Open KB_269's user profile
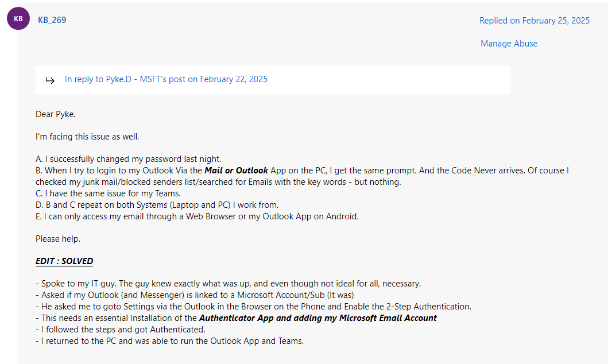Image resolution: width=608 pixels, height=364 pixels. pyautogui.click(x=52, y=20)
